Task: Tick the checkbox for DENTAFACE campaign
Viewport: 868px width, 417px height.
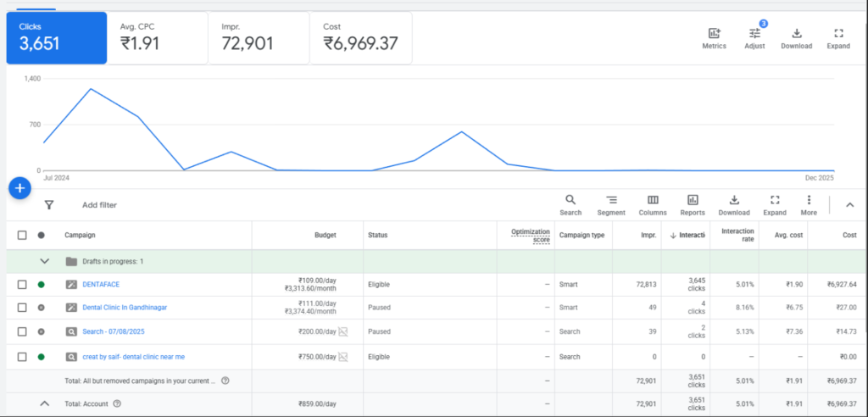Action: coord(22,284)
